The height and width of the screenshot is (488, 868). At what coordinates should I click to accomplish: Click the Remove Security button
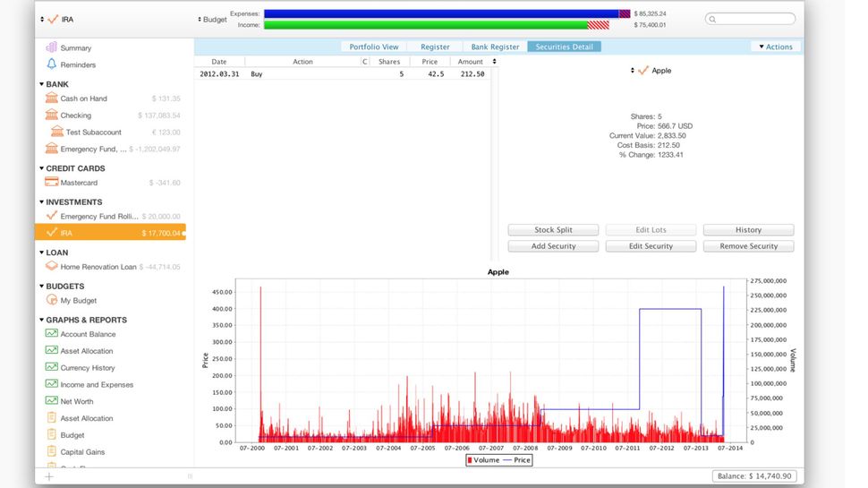(x=748, y=246)
